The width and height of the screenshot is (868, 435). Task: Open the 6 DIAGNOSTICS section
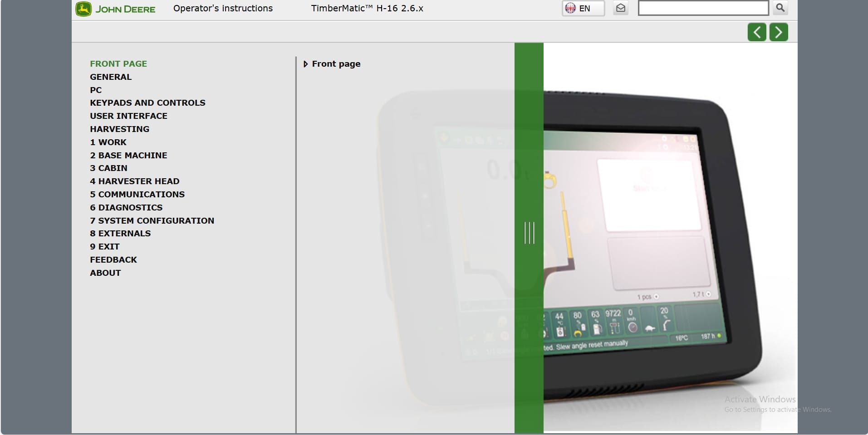(126, 208)
